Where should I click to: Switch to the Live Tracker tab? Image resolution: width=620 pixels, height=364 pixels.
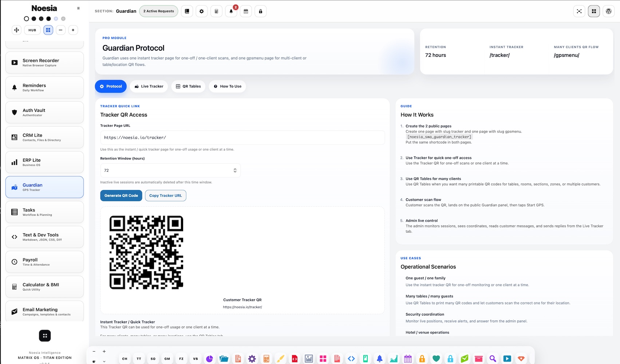(149, 86)
